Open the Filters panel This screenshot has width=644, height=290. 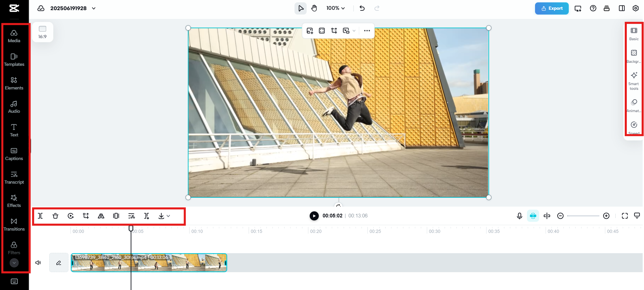(x=14, y=248)
